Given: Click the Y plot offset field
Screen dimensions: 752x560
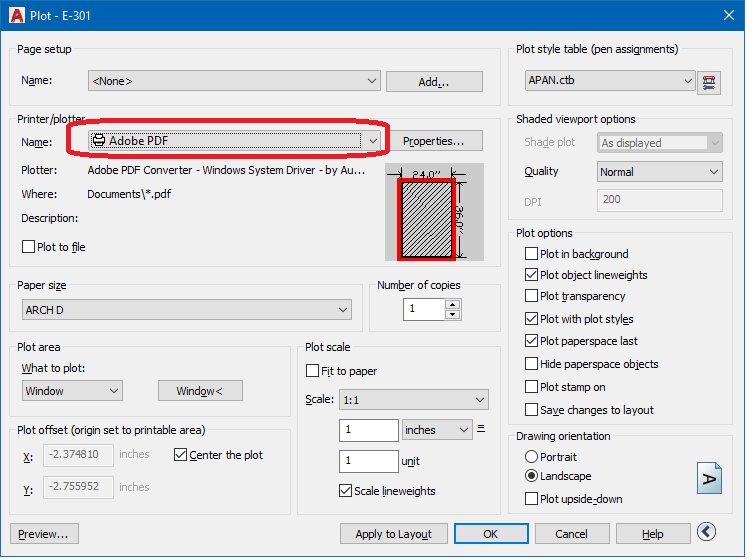Looking at the screenshot, I should coord(79,487).
